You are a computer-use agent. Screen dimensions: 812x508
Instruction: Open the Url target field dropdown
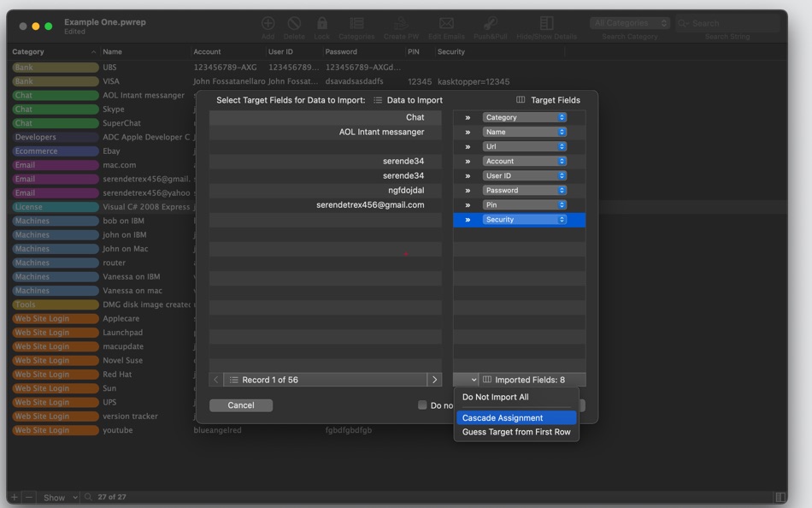[525, 147]
